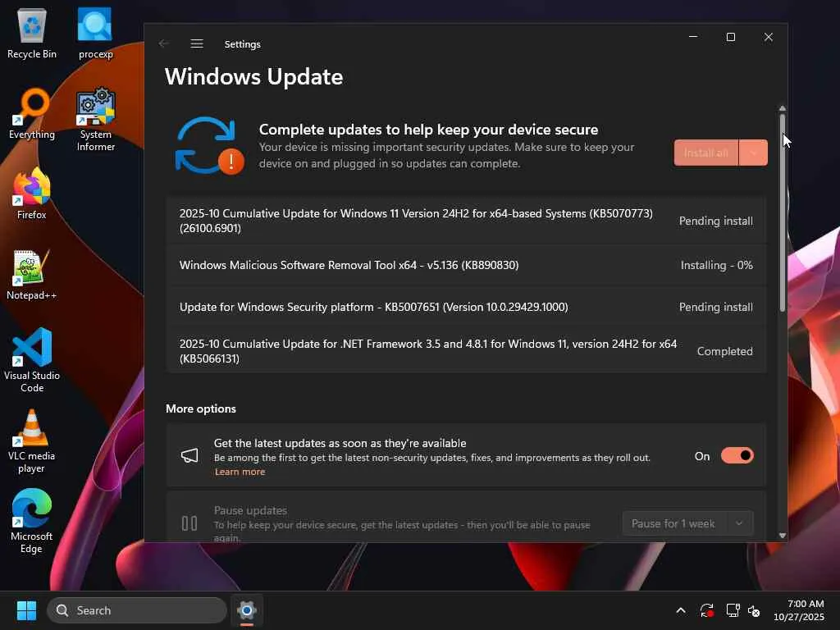Image resolution: width=840 pixels, height=630 pixels.
Task: Launch Microsoft Edge from the desktop
Action: 32,521
